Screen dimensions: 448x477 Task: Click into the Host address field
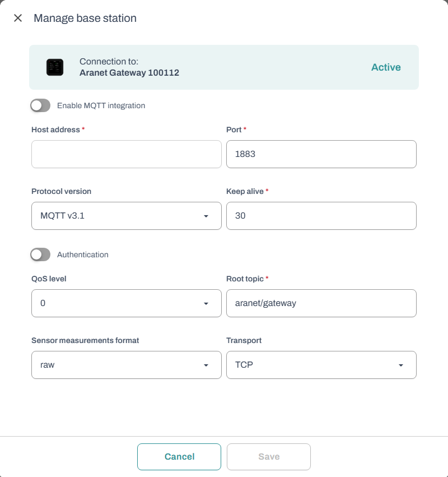(126, 154)
